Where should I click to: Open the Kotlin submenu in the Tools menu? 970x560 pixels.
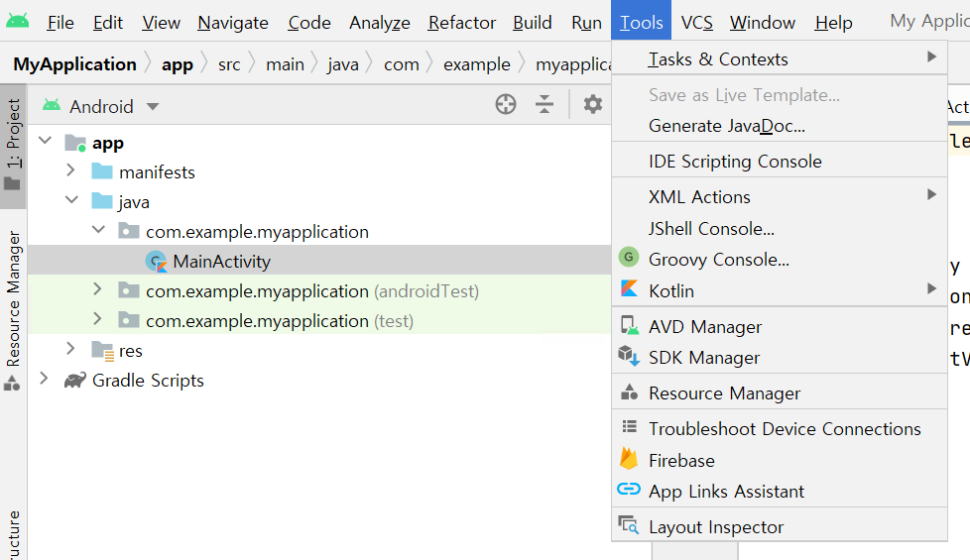pos(780,290)
